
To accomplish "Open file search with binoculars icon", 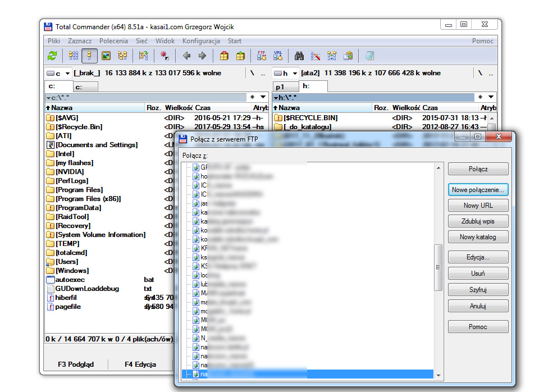I will [299, 56].
